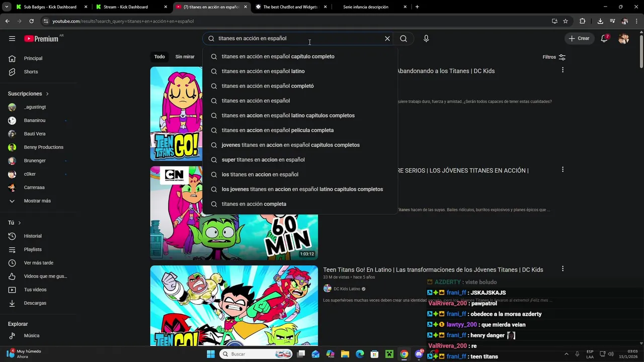
Task: Select the Sin mirar filter chip
Action: 185,57
